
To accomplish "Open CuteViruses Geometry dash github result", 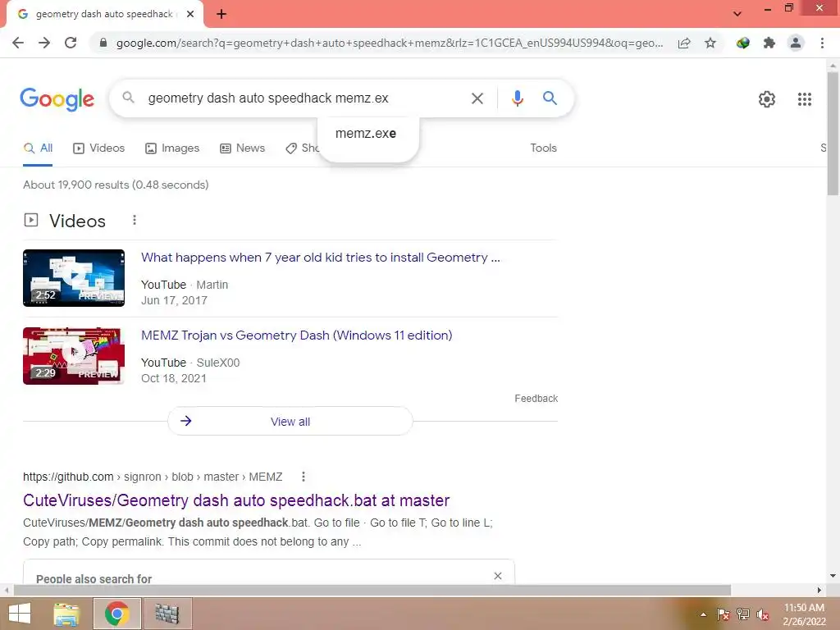I will [236, 500].
